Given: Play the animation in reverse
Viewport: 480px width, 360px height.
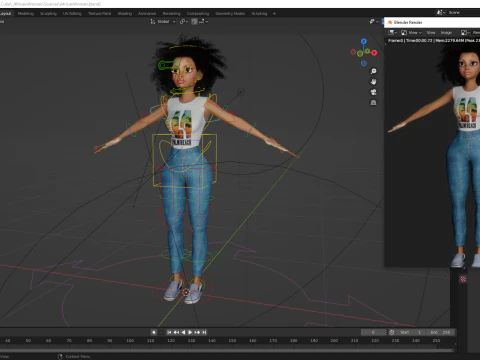Looking at the screenshot, I should (183, 332).
